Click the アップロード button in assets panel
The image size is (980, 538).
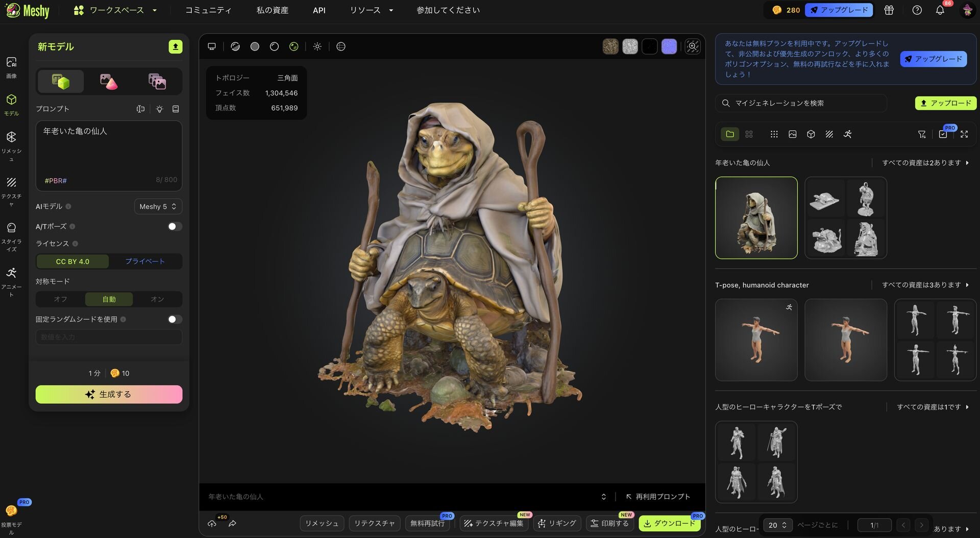pos(946,103)
